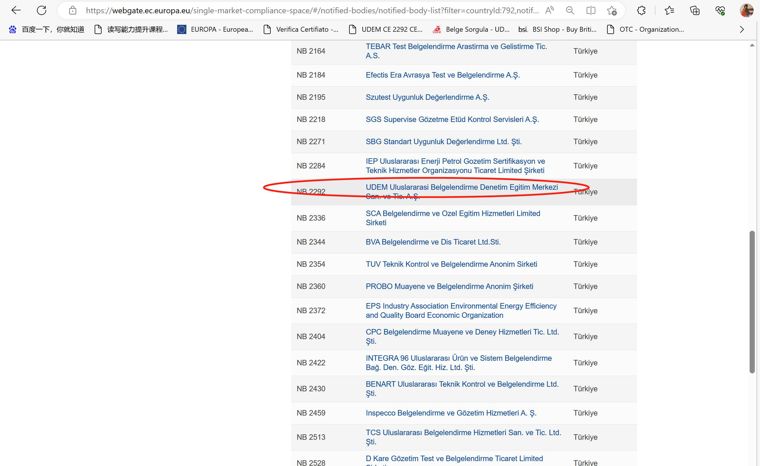Select the NB 2430 cell
The width and height of the screenshot is (760, 466).
(311, 389)
